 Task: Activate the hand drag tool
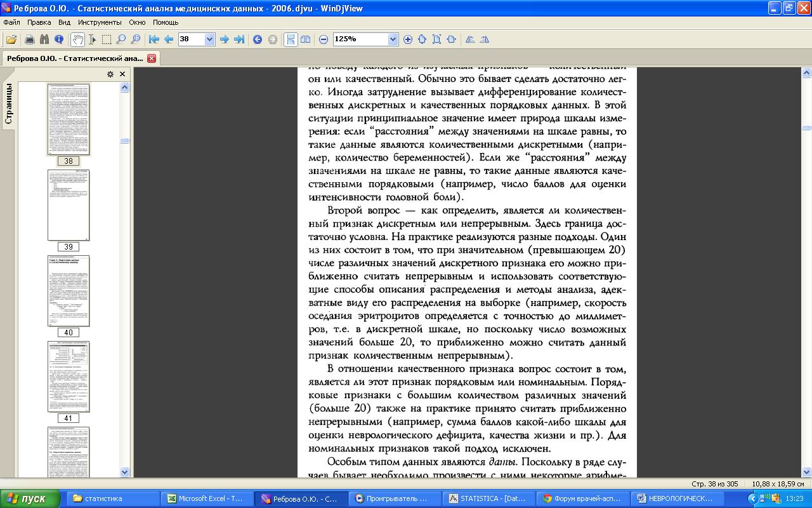[77, 39]
